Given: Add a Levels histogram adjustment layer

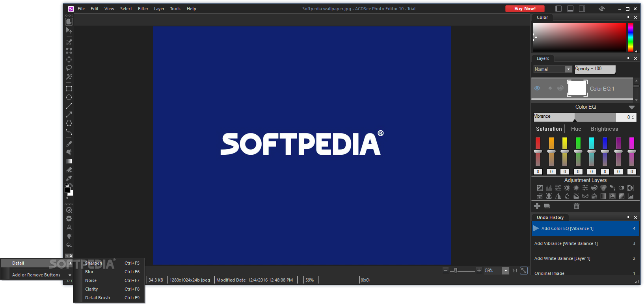Looking at the screenshot, I should (x=549, y=188).
